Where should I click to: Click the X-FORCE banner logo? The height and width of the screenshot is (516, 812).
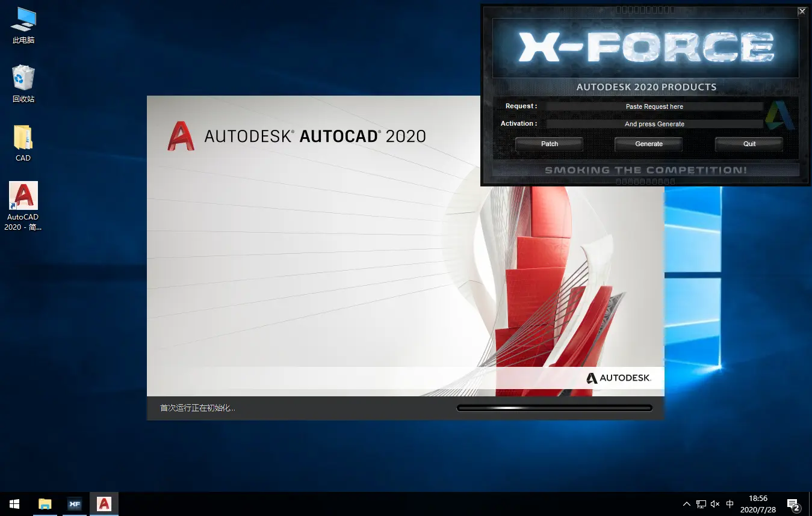pyautogui.click(x=646, y=48)
